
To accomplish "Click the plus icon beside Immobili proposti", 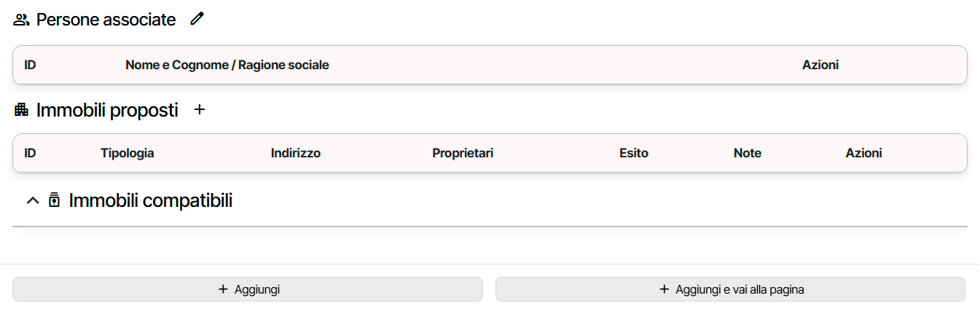I will pyautogui.click(x=200, y=110).
